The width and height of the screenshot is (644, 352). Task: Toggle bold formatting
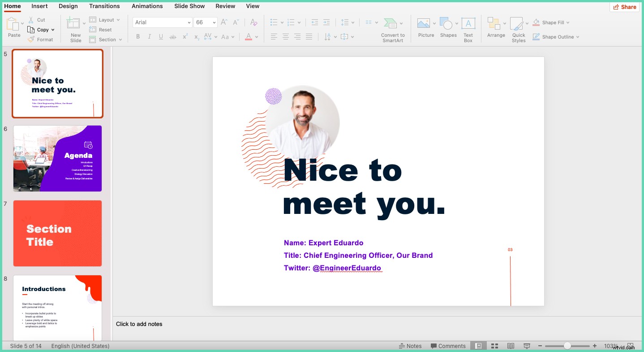(x=138, y=36)
